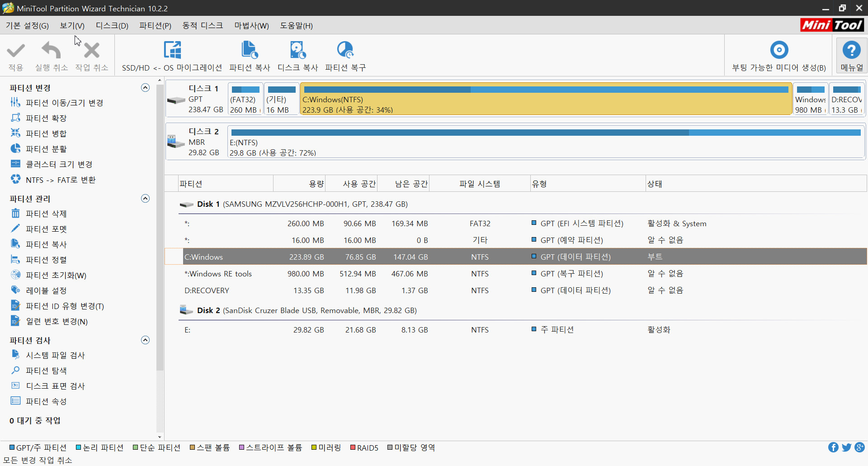This screenshot has height=466, width=868.
Task: Select the D:RECOV 13.3 GB map block
Action: point(847,99)
